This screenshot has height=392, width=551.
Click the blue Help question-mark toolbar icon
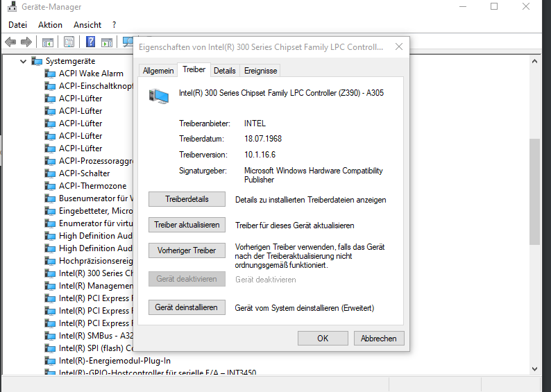[x=90, y=42]
